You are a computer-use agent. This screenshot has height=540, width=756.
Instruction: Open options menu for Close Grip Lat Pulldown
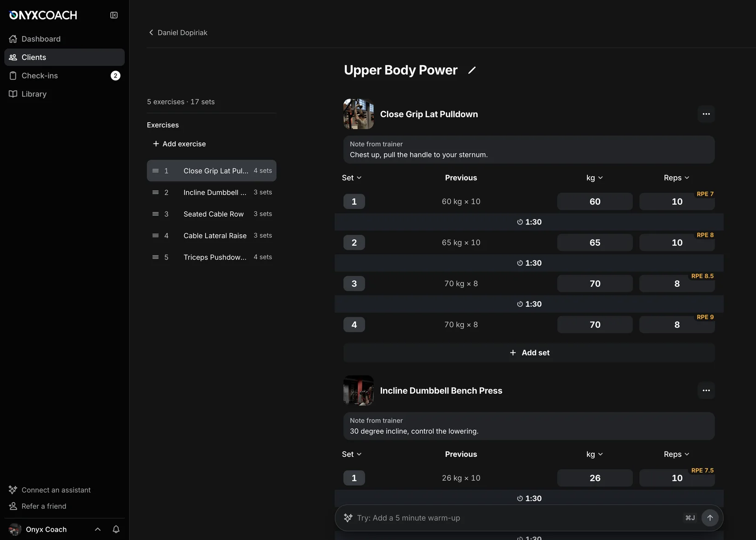tap(706, 114)
